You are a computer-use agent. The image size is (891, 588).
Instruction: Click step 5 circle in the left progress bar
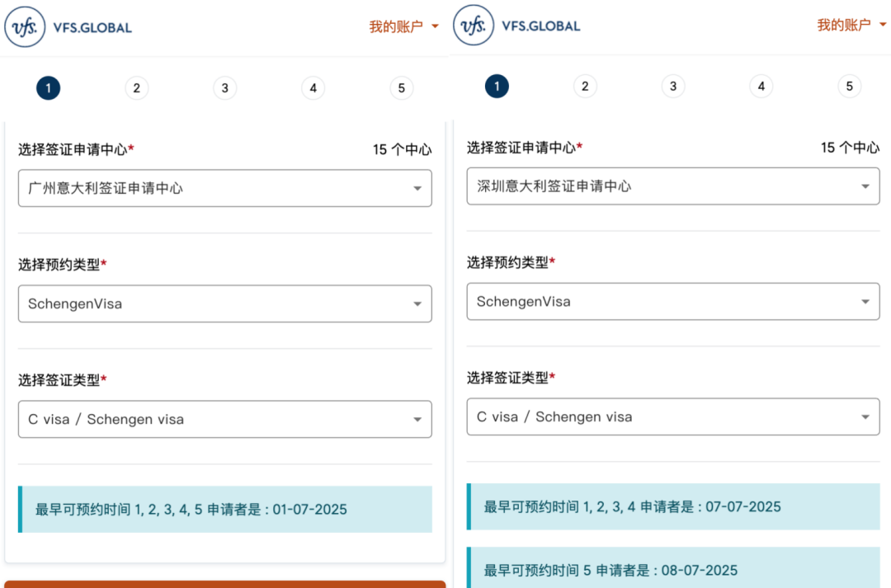(402, 87)
